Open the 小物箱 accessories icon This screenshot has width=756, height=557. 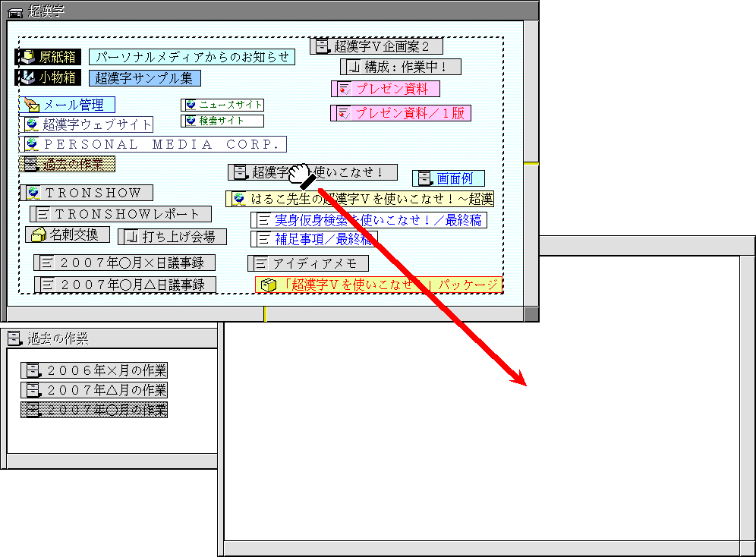click(29, 77)
